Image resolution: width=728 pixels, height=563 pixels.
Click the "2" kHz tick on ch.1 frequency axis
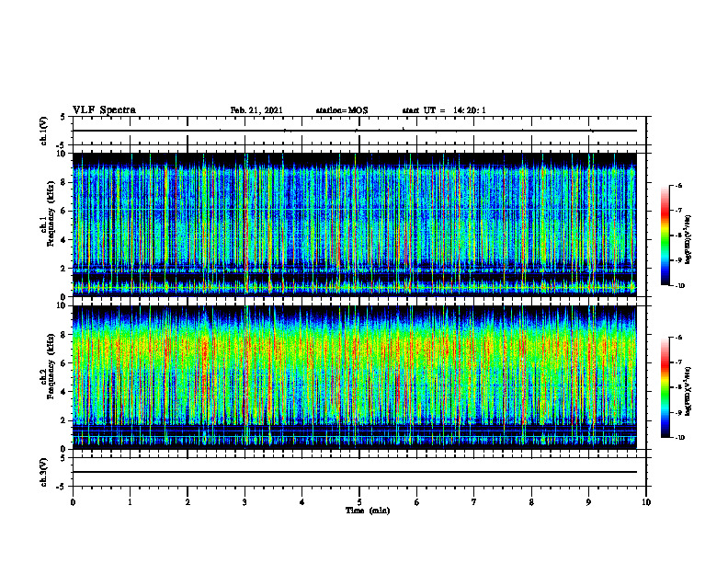point(64,268)
